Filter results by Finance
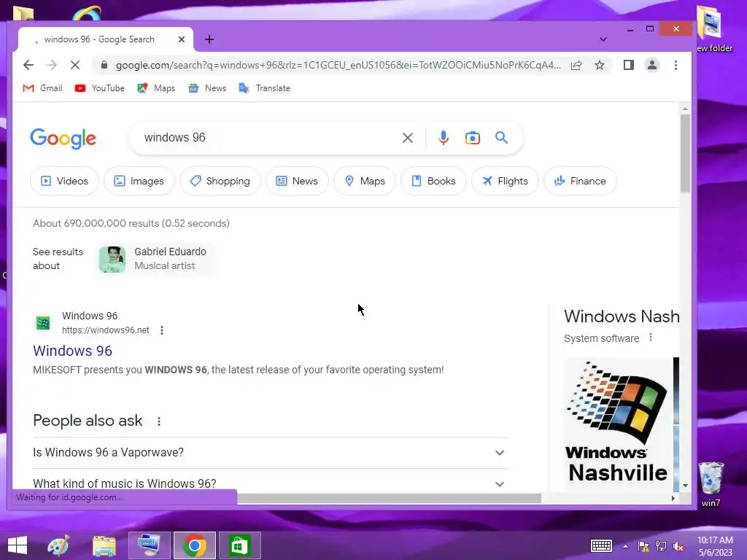The image size is (747, 560). click(580, 181)
